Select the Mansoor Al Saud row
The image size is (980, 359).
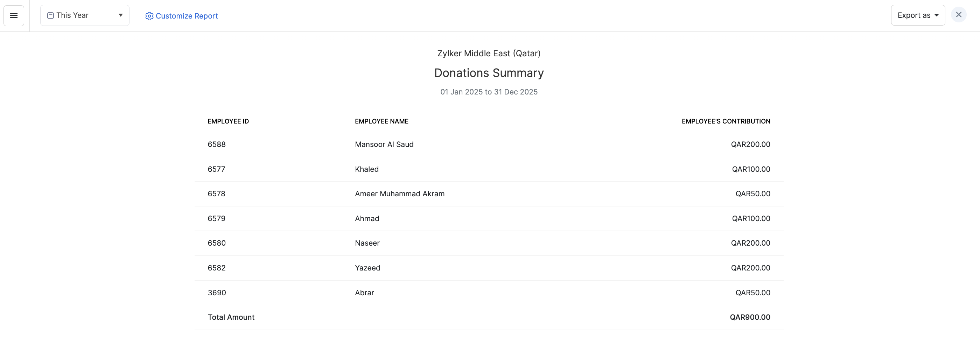[x=384, y=145]
